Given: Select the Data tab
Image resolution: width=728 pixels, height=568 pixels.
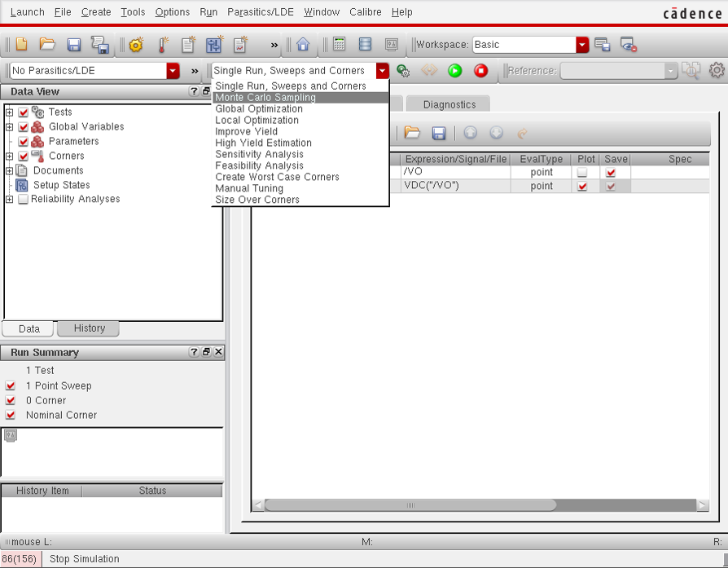Looking at the screenshot, I should tap(29, 328).
